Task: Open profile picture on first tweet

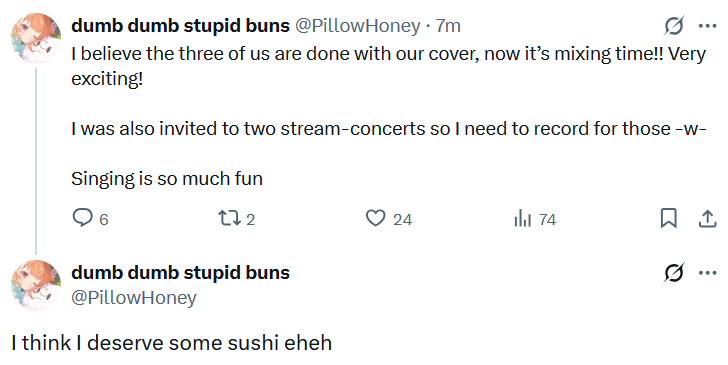Action: tap(36, 38)
